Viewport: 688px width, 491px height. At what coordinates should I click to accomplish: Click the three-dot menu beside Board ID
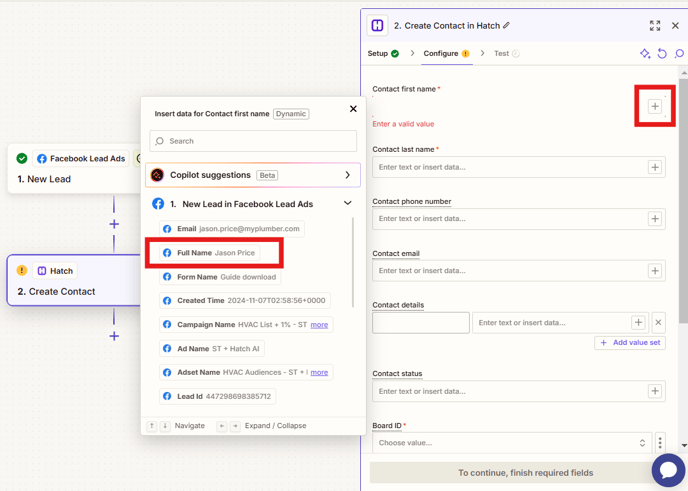(660, 443)
